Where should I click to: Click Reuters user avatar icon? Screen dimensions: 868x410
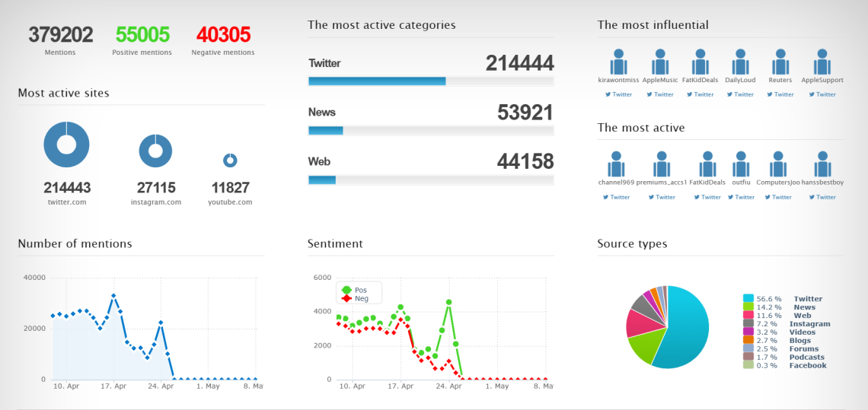pos(780,62)
